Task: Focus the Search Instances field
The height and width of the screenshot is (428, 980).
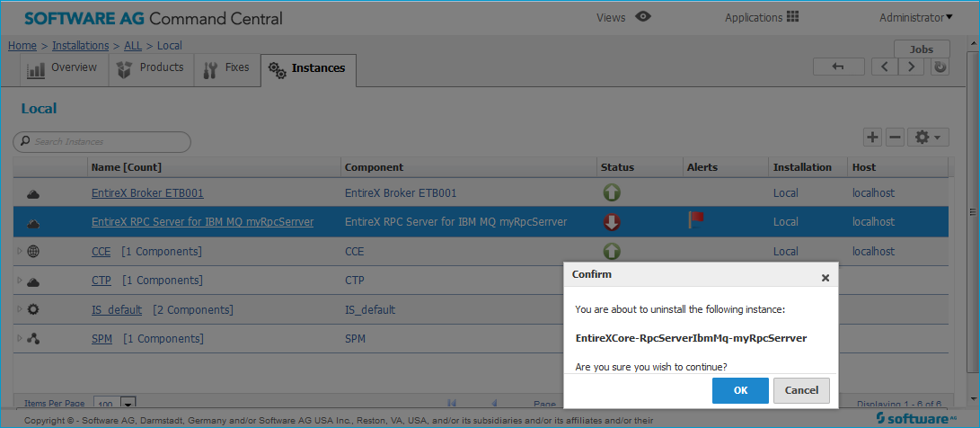Action: coord(102,141)
